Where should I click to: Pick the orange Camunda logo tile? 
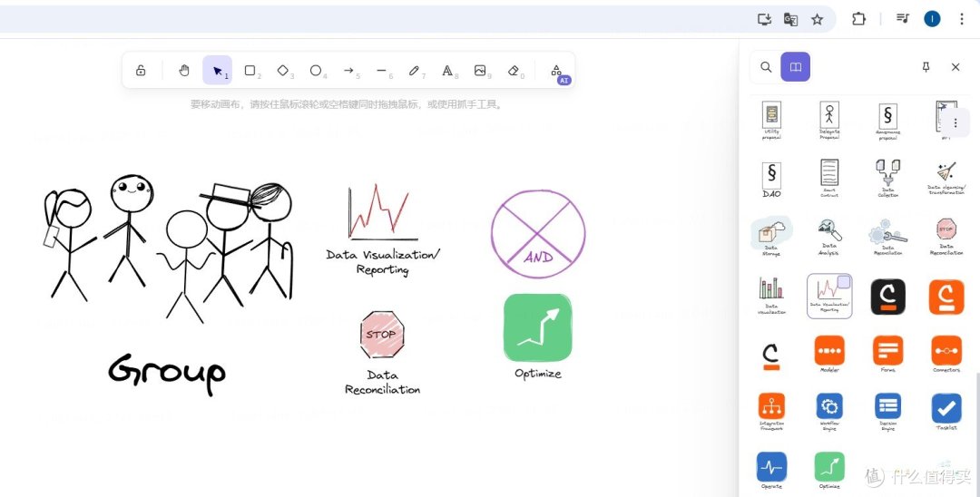(946, 297)
